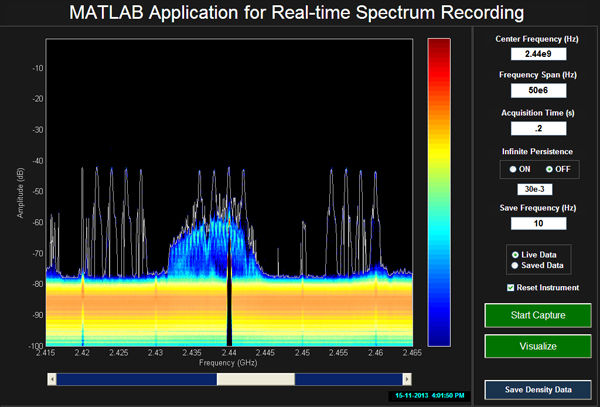
Task: Switch to Saved Data mode
Action: (x=516, y=266)
